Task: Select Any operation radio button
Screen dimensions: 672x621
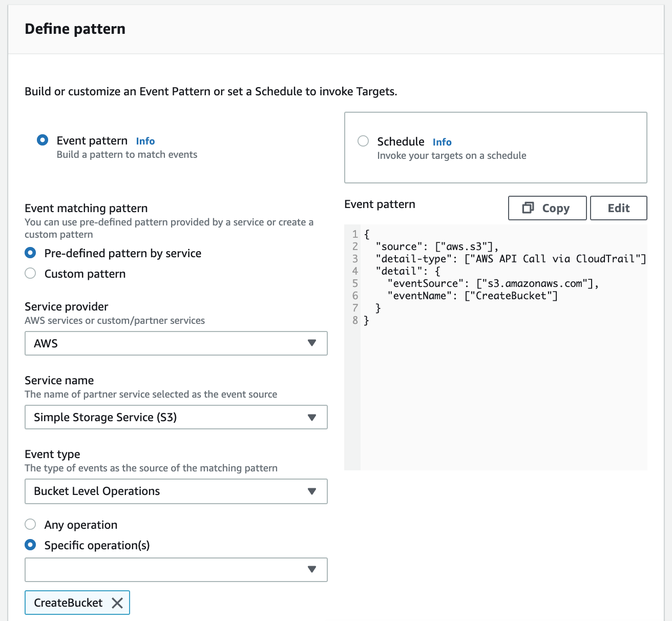Action: tap(30, 524)
